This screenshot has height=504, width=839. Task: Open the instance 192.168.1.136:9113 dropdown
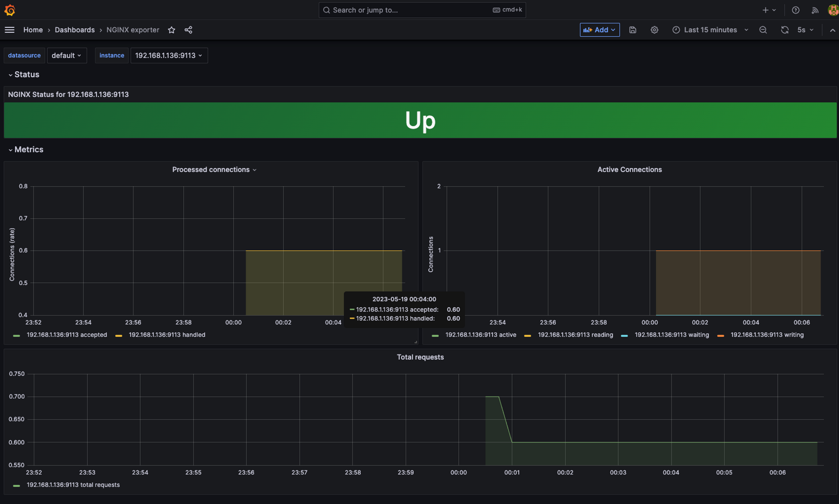169,55
